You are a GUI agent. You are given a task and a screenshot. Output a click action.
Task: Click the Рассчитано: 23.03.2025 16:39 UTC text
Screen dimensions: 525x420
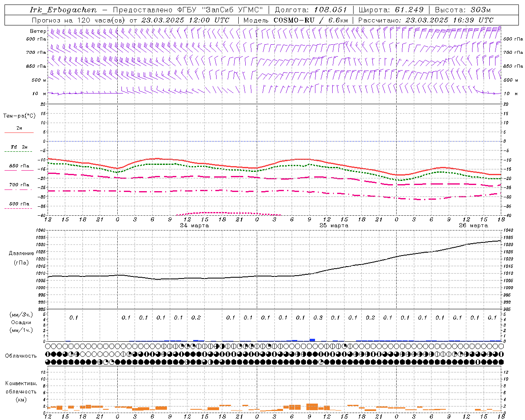click(x=426, y=20)
